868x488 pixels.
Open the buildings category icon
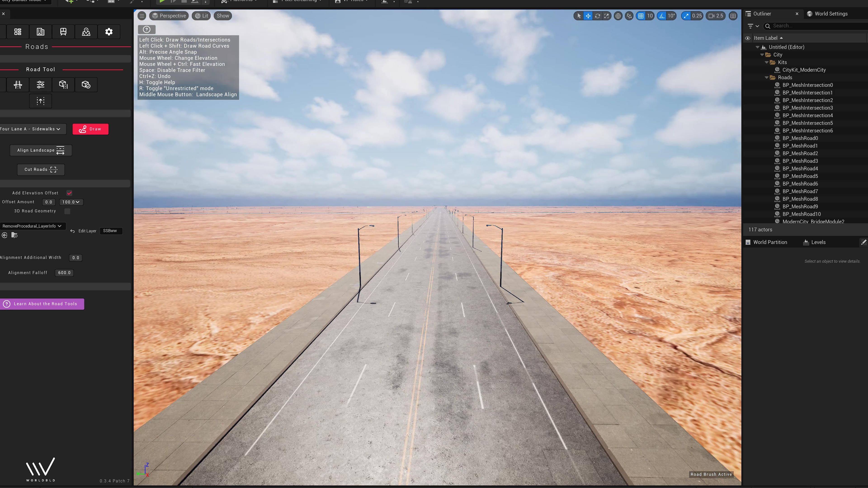40,32
